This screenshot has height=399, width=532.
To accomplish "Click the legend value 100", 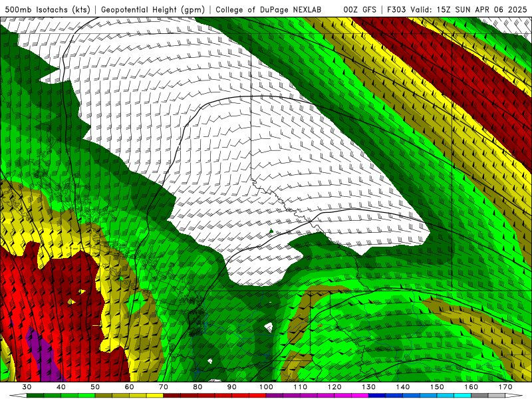I will tap(266, 387).
